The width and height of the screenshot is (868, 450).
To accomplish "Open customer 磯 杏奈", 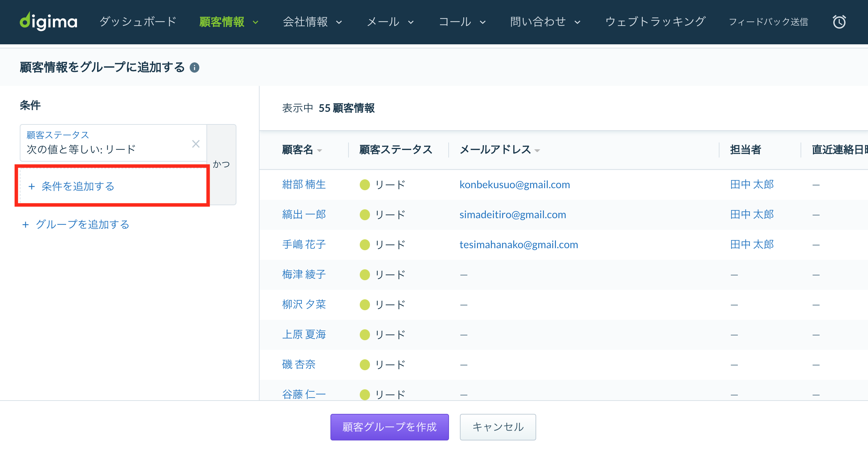I will point(299,364).
